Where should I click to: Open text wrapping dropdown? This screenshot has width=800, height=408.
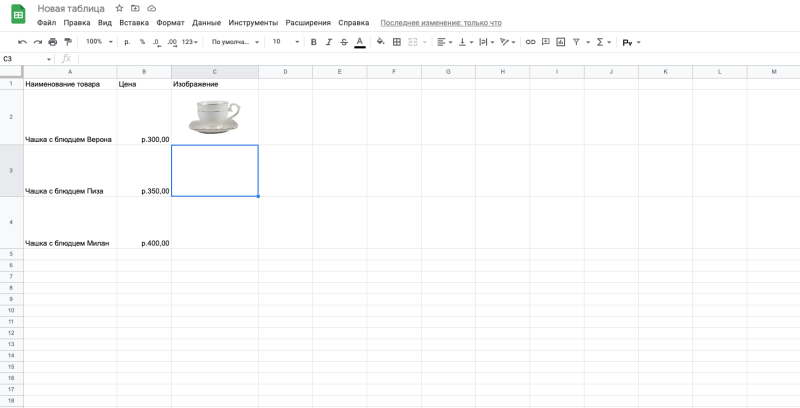tap(486, 42)
